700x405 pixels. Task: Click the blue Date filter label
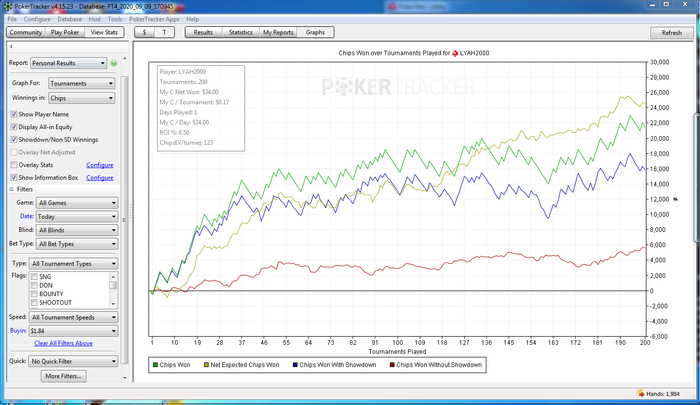coord(26,216)
